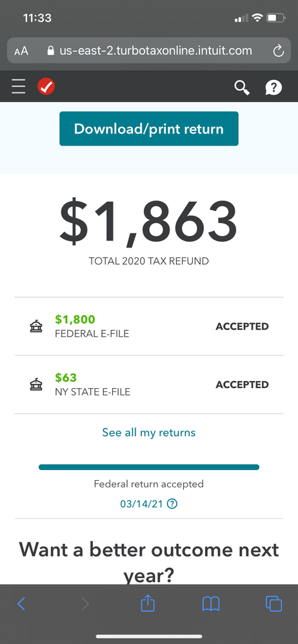Tap the teal return progress bar
This screenshot has height=644, width=298.
coord(149,467)
